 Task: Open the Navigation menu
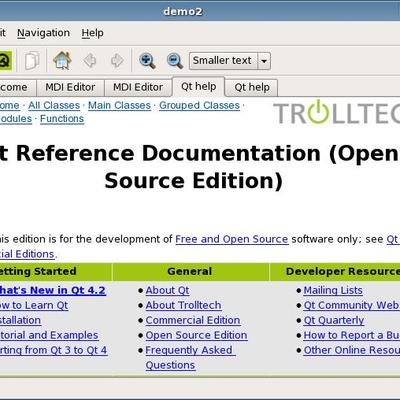pyautogui.click(x=44, y=33)
